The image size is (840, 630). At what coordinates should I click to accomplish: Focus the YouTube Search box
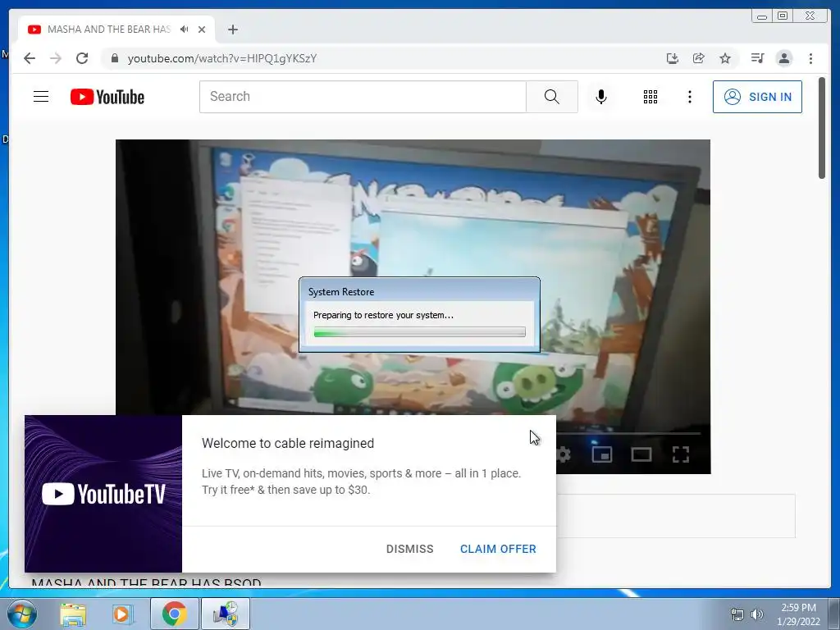coord(363,97)
